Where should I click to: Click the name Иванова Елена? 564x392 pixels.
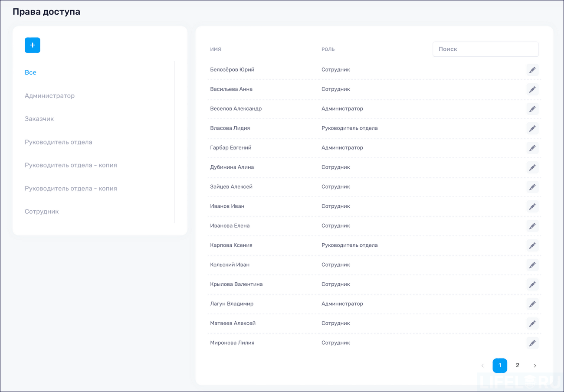pos(230,225)
